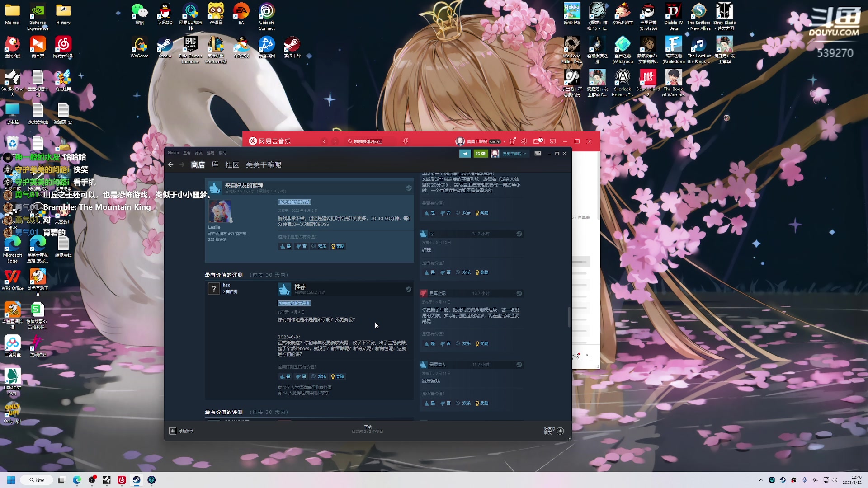Click Windows taskbar search box
Viewport: 868px width, 488px height.
(36, 480)
